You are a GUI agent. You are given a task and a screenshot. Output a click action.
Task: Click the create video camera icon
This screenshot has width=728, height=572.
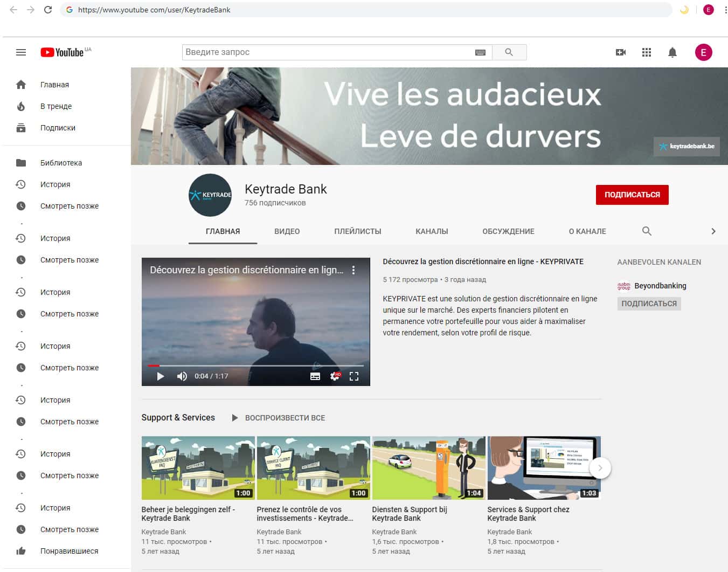point(621,52)
